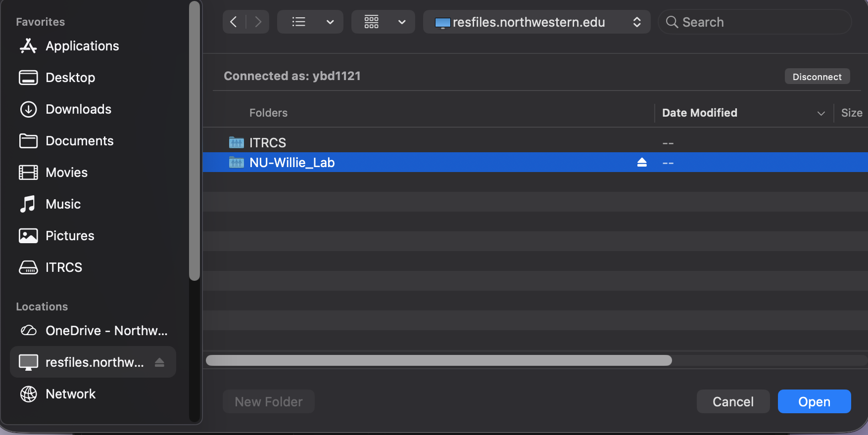The height and width of the screenshot is (435, 868).
Task: Click the forward navigation arrow
Action: point(258,22)
